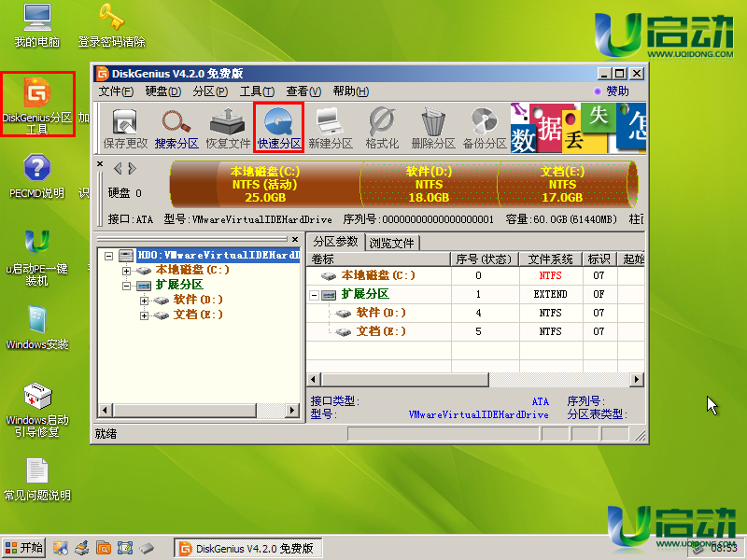Close the tree panel with its x button

click(x=295, y=239)
